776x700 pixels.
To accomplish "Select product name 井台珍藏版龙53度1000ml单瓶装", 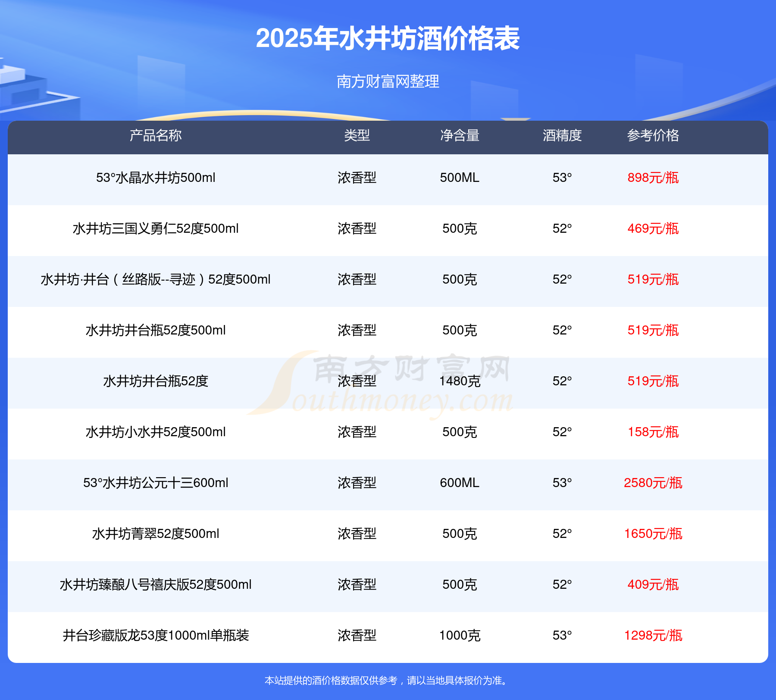I will [156, 635].
